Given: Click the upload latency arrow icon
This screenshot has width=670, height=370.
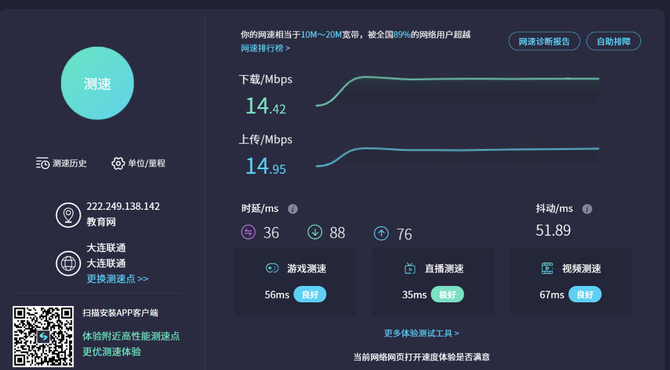Looking at the screenshot, I should click(382, 233).
